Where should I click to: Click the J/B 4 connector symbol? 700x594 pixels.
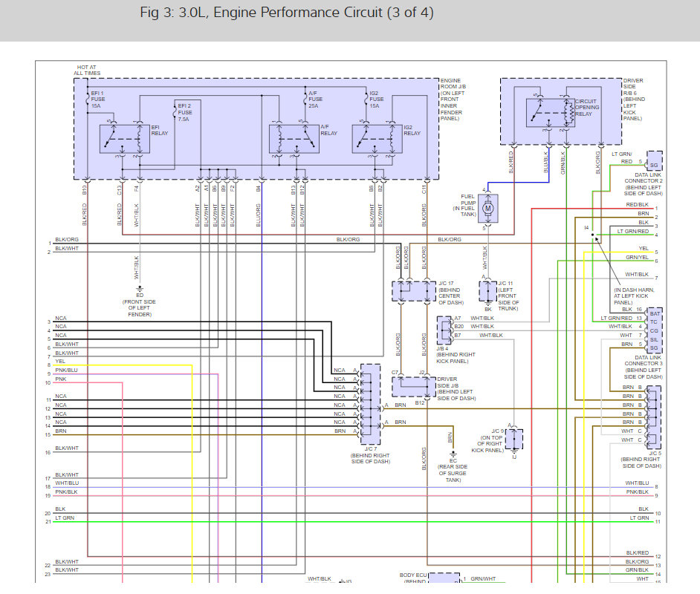point(444,330)
